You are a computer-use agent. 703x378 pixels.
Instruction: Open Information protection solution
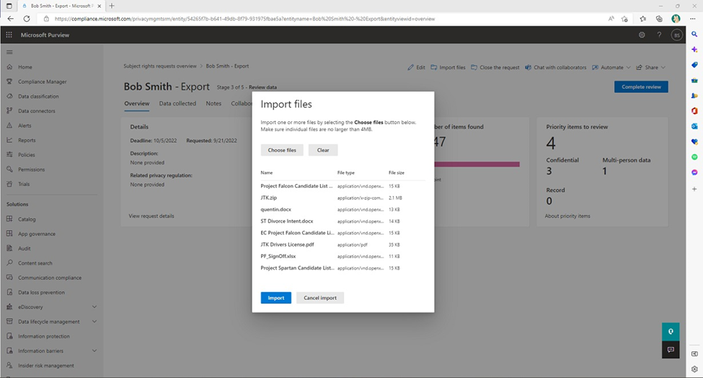(x=44, y=336)
